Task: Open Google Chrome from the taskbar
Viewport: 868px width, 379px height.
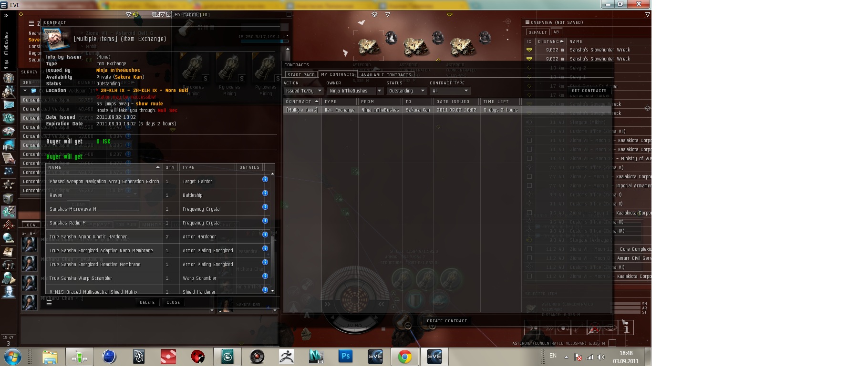Action: pos(405,357)
